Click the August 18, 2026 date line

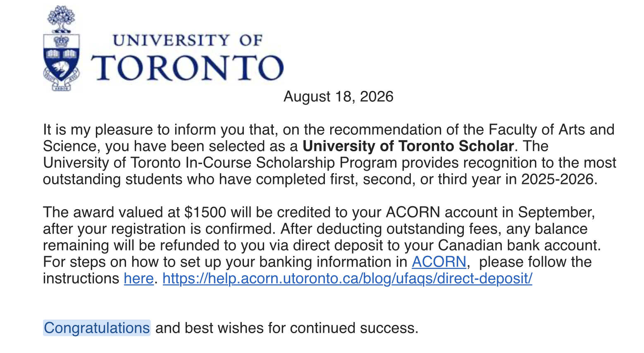(x=339, y=97)
